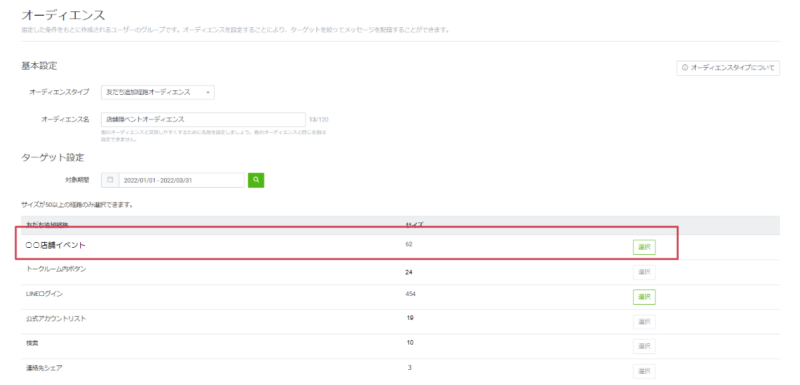Click the オーディエンス名 input field
Viewport: 800px width, 385px height.
point(203,119)
